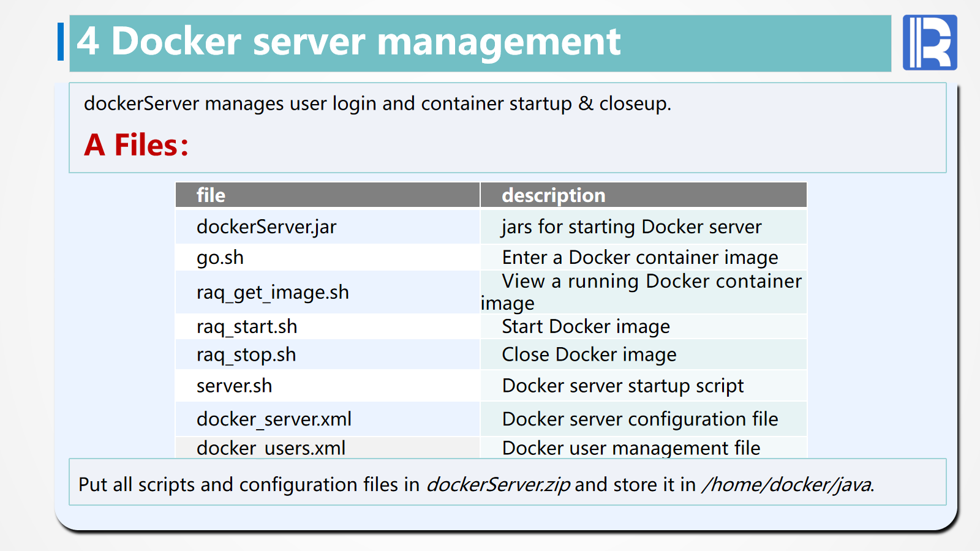Click the slide title "4 Docker server management"
980x551 pixels.
pyautogui.click(x=349, y=42)
